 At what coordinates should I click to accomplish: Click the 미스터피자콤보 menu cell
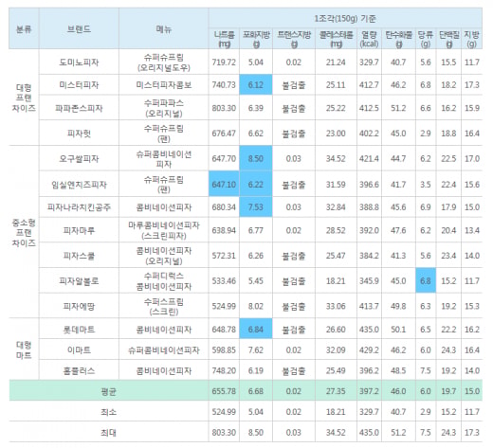click(163, 85)
